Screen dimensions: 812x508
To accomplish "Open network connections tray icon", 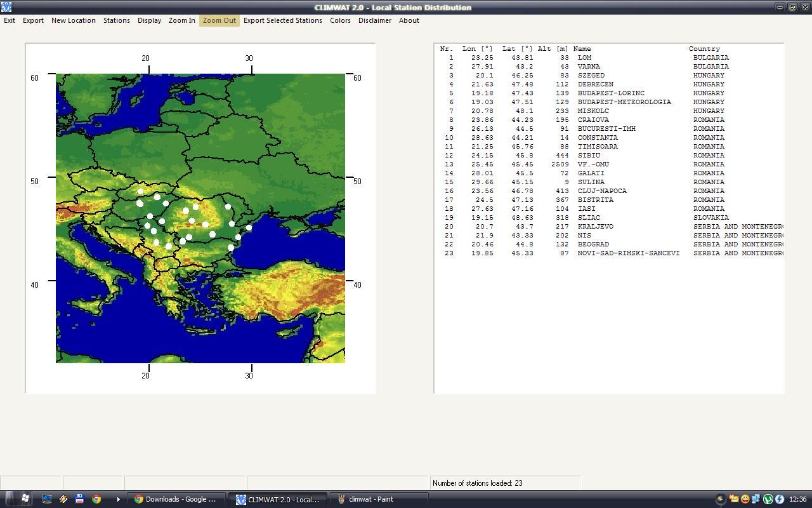I will [x=757, y=499].
